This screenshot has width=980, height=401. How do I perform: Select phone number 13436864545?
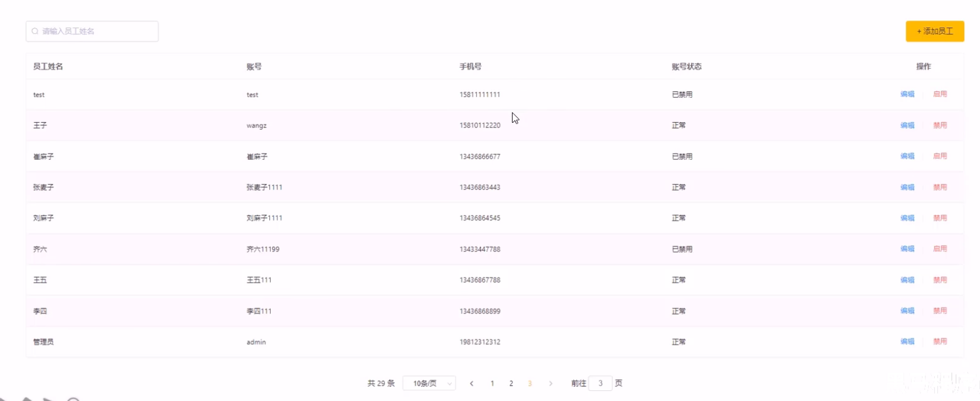pos(480,218)
